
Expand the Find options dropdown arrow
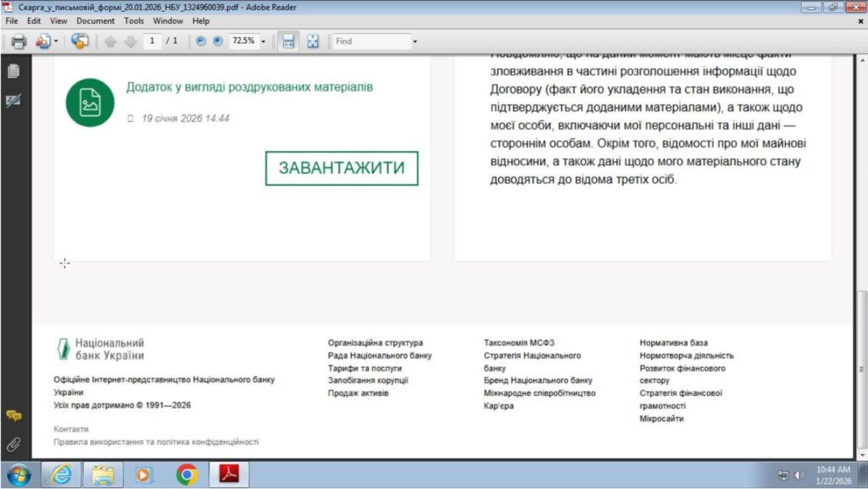point(415,41)
